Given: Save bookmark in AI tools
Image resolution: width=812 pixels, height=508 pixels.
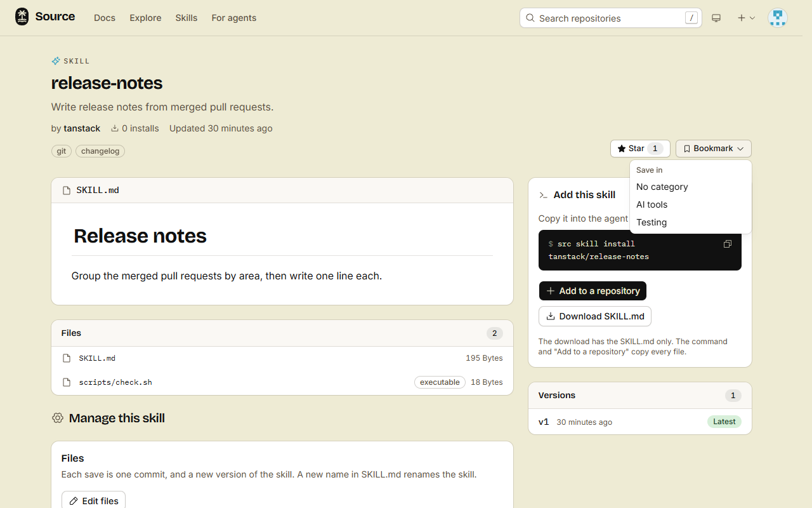Looking at the screenshot, I should [x=691, y=204].
